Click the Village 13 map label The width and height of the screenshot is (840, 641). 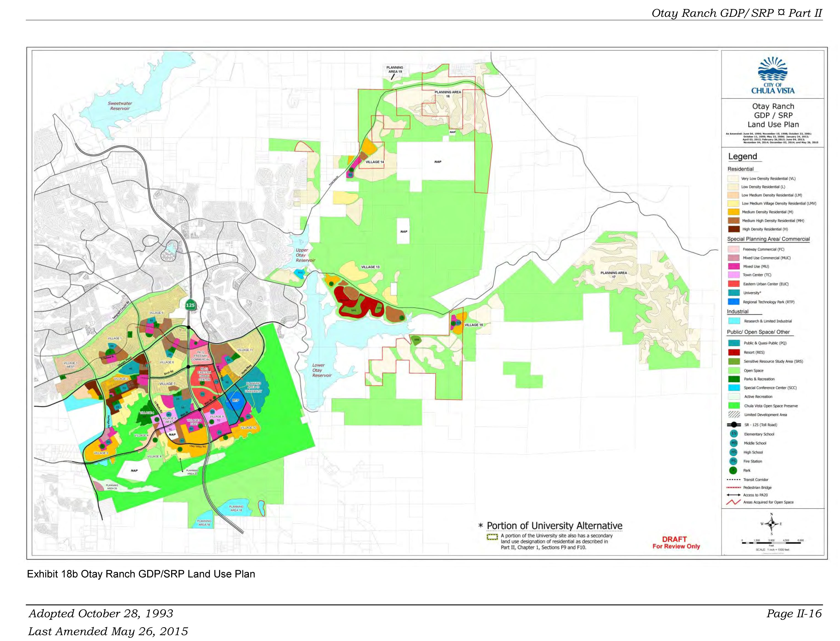370,267
